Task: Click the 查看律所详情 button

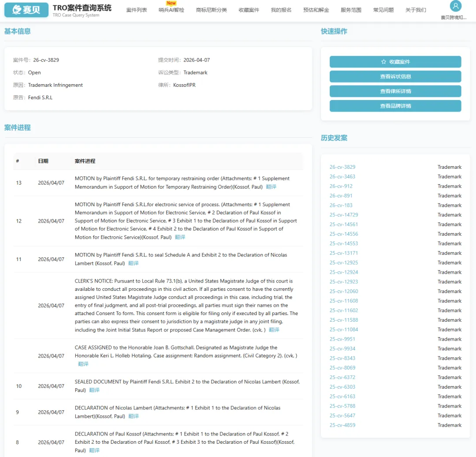Action: pyautogui.click(x=395, y=91)
